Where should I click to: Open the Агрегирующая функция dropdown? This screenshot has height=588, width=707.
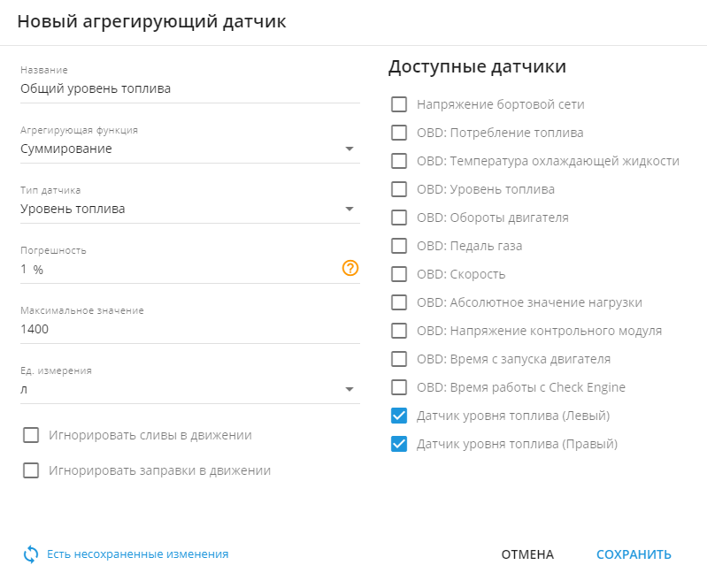189,149
